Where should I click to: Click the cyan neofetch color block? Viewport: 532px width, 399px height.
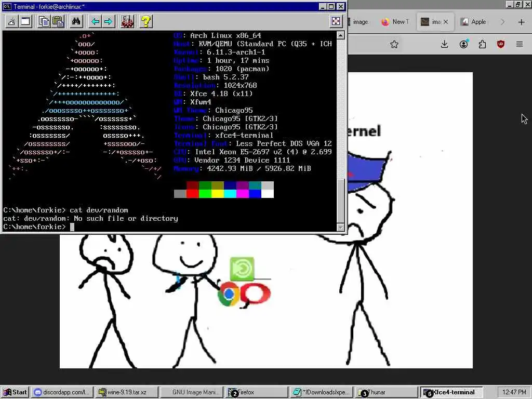(x=230, y=194)
